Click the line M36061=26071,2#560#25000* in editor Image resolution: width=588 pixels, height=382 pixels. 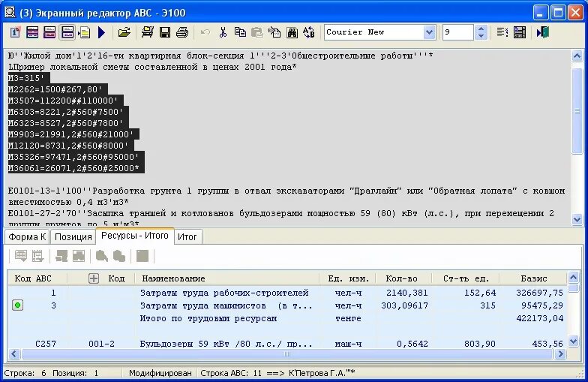73,168
